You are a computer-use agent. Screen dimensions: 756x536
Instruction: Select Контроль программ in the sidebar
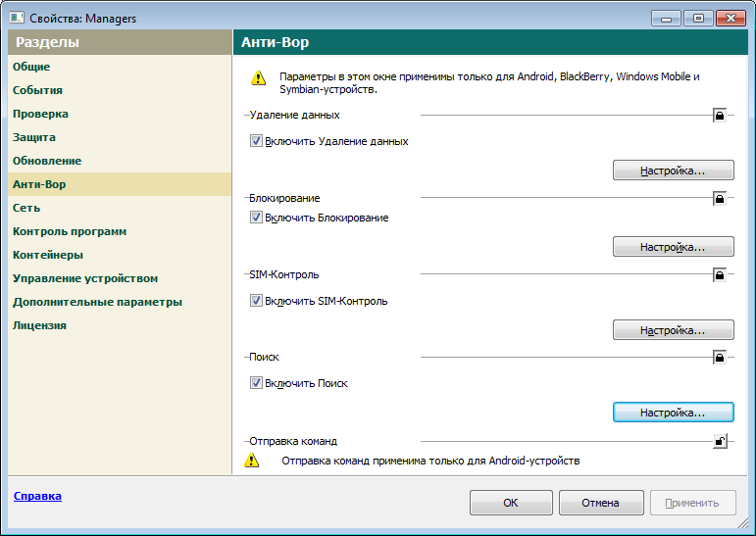click(70, 231)
